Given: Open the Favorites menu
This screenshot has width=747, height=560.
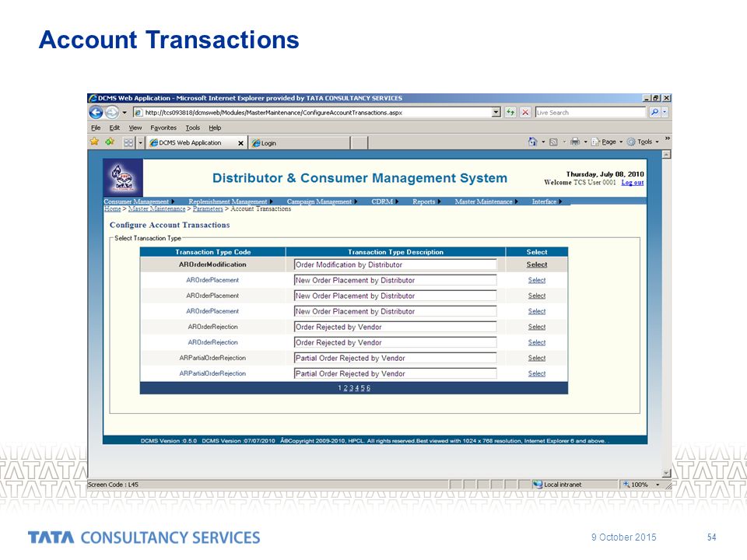Looking at the screenshot, I should coord(163,128).
